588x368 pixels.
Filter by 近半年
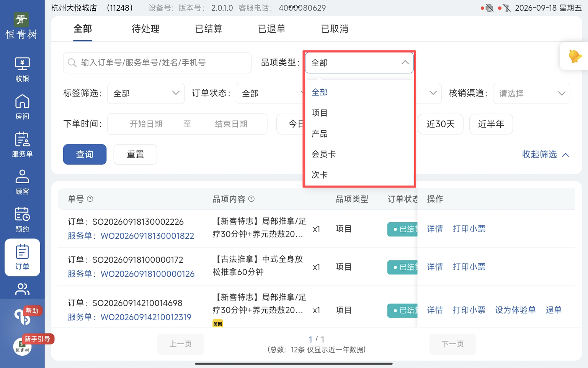(x=491, y=124)
